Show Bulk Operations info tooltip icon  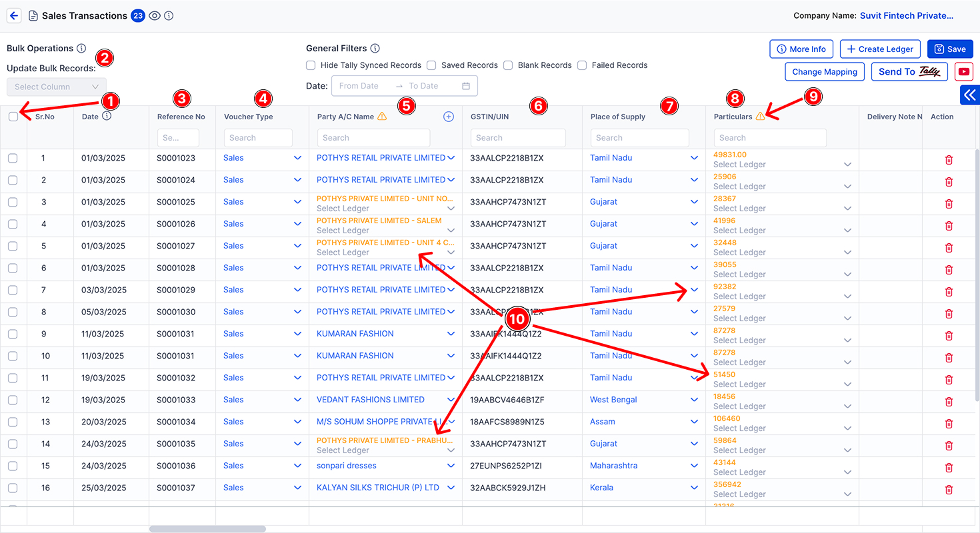[81, 49]
